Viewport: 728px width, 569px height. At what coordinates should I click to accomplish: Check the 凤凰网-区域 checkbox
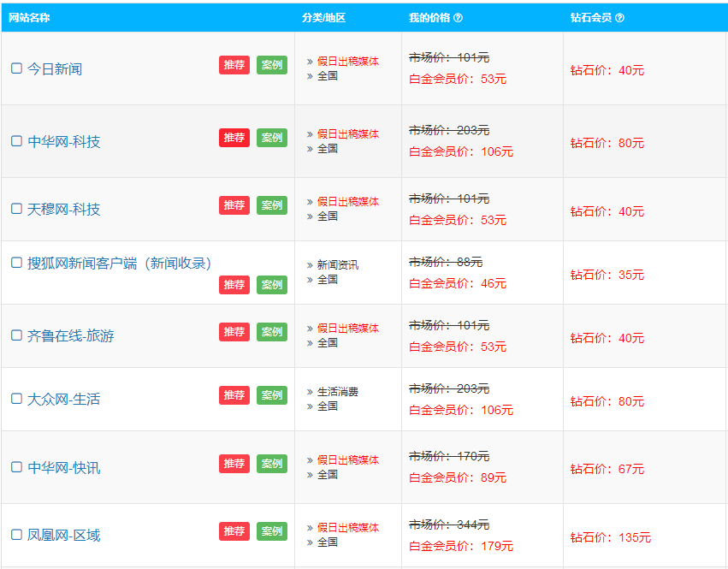click(x=17, y=534)
